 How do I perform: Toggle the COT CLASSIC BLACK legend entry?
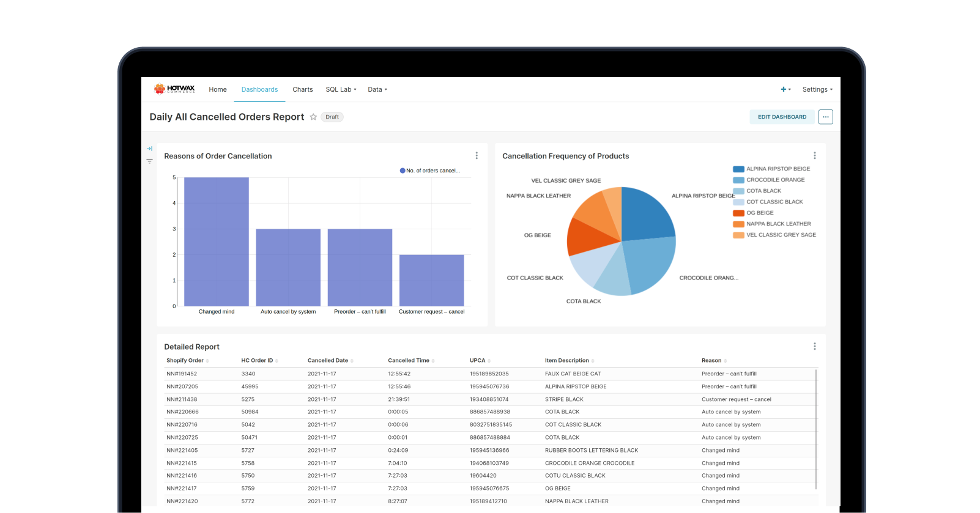point(768,202)
